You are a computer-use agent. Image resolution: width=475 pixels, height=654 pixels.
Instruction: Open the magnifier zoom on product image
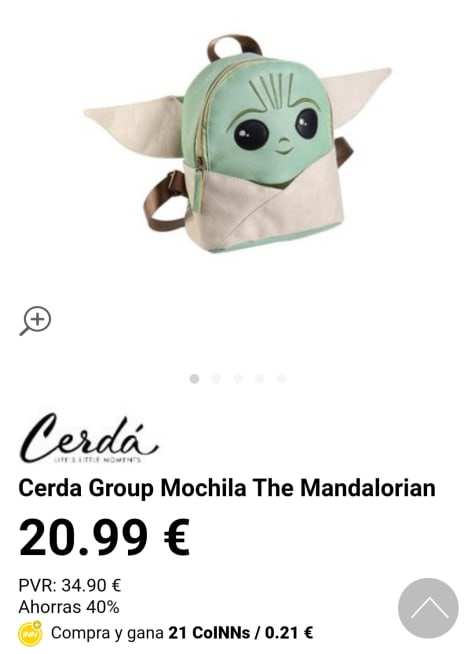point(35,321)
